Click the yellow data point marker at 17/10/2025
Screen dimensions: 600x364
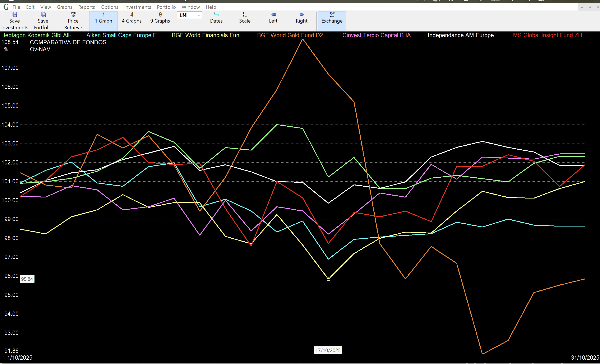328,279
